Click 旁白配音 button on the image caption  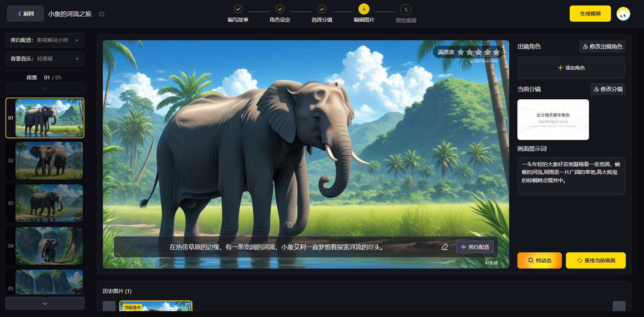(475, 247)
